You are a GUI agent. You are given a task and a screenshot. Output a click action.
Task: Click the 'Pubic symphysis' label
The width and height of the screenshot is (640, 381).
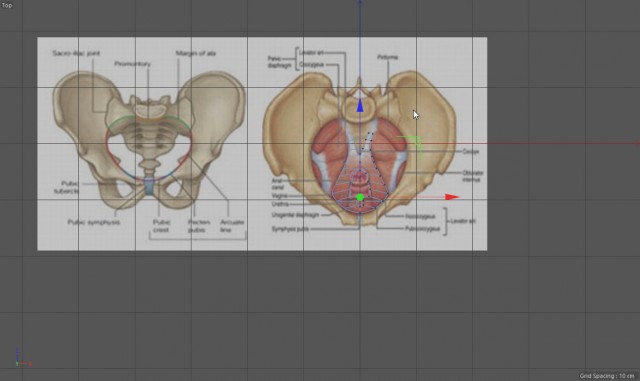[x=94, y=222]
